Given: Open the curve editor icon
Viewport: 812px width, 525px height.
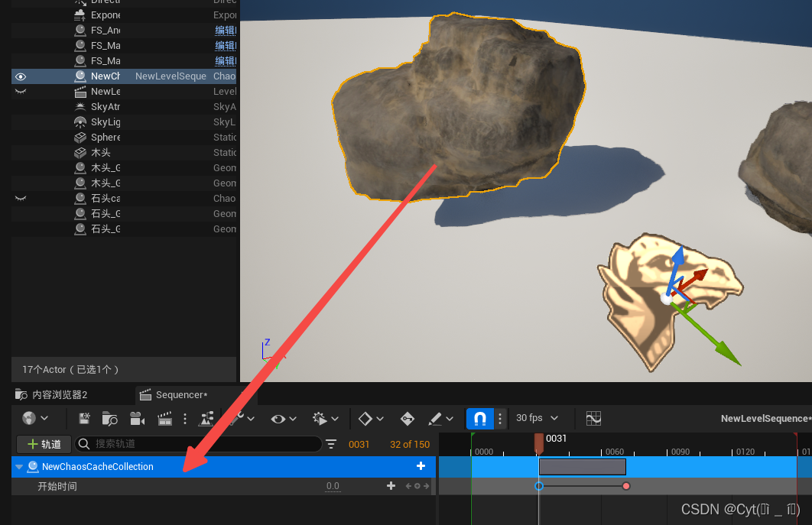Looking at the screenshot, I should pos(593,418).
